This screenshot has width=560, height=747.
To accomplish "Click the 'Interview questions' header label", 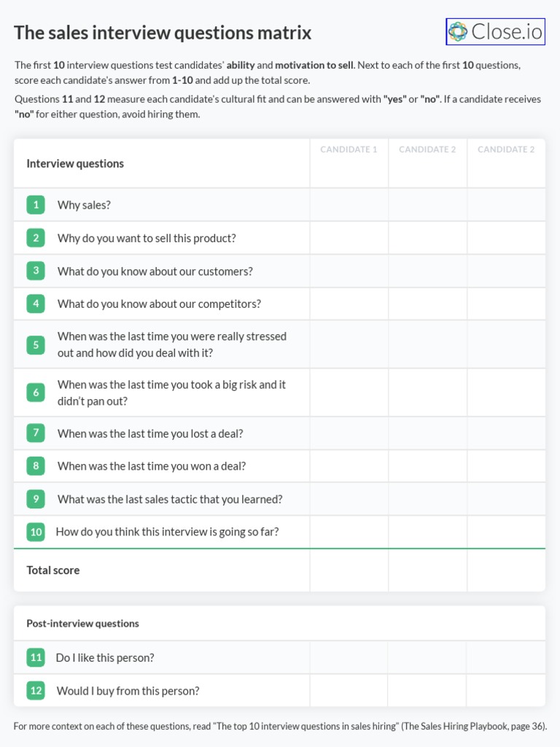I will click(x=75, y=163).
